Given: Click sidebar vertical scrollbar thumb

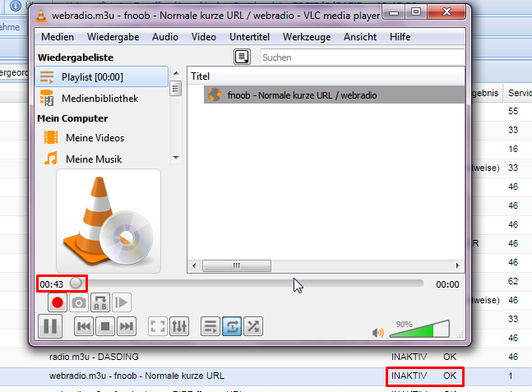Looking at the screenshot, I should tap(175, 89).
